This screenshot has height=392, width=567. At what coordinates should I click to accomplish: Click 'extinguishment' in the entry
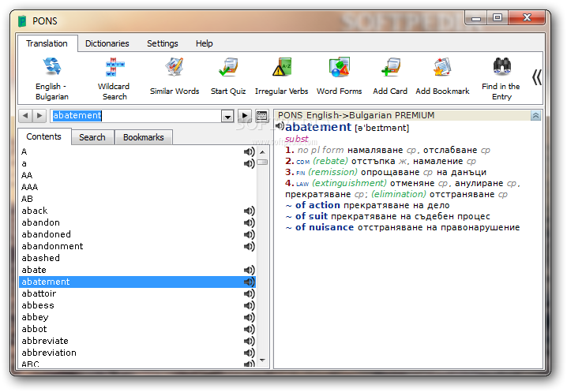[349, 183]
